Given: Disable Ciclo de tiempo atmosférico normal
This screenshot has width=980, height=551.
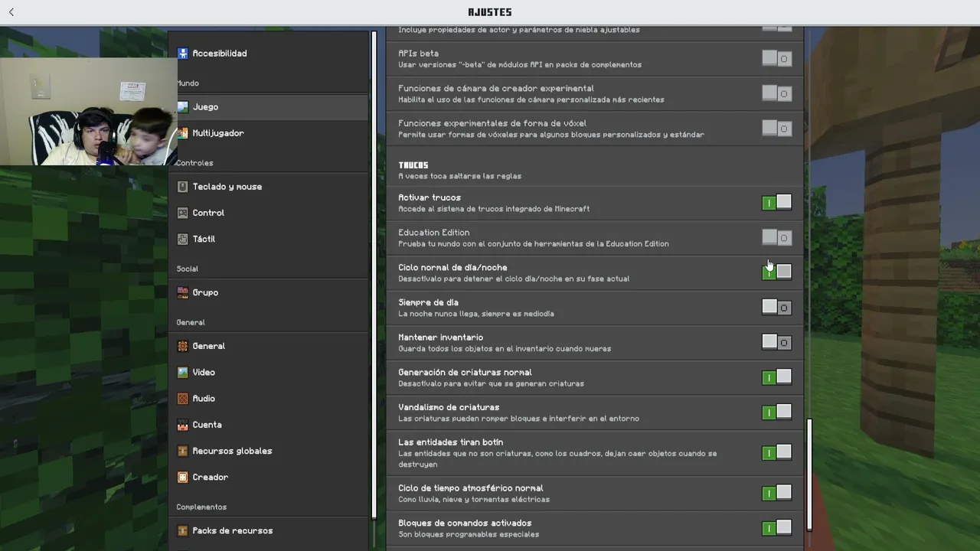Looking at the screenshot, I should [776, 493].
